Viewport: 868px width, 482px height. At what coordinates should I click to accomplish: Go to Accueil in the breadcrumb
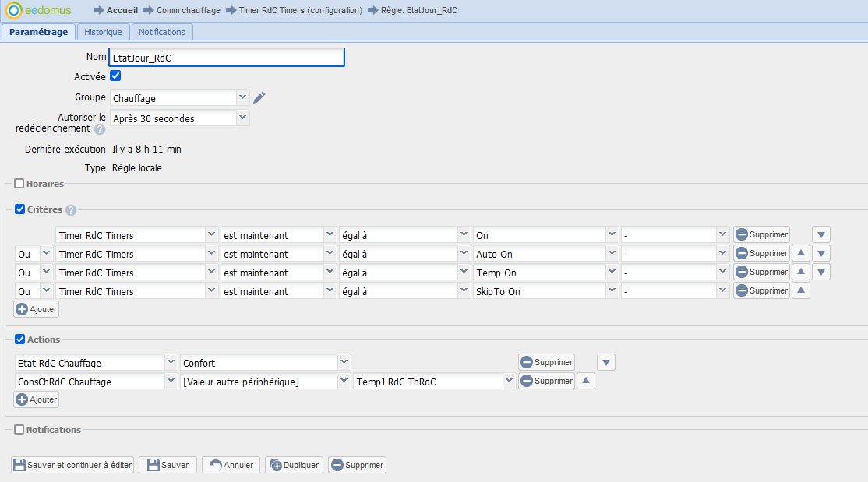click(122, 11)
